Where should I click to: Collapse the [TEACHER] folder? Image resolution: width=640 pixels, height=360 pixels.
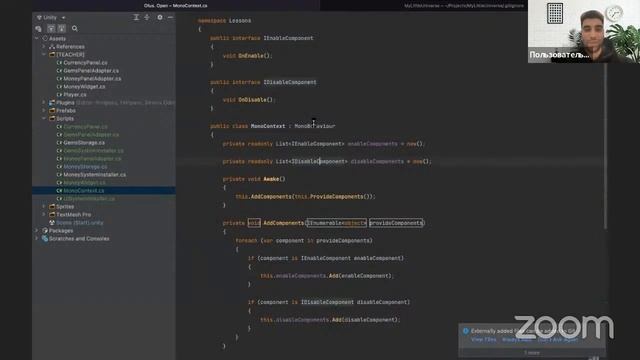pos(44,54)
